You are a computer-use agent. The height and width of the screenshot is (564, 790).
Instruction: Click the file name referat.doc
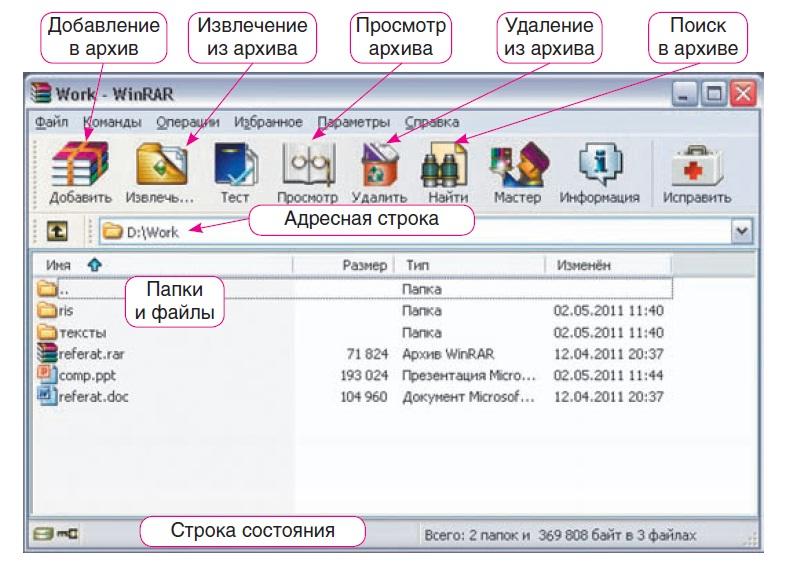(x=94, y=397)
